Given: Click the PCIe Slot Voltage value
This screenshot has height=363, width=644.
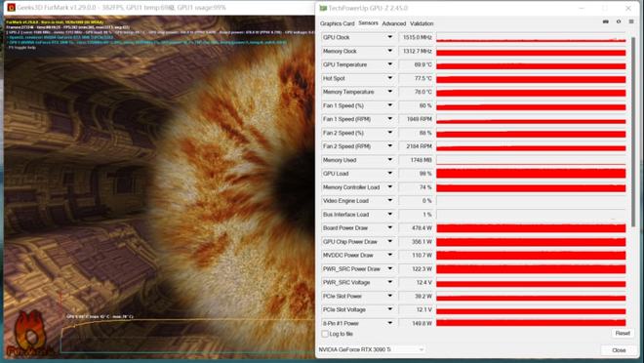Looking at the screenshot, I should (x=416, y=309).
